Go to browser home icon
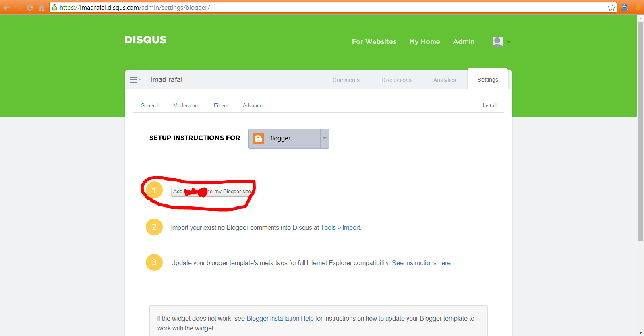Image resolution: width=644 pixels, height=336 pixels. pyautogui.click(x=41, y=8)
